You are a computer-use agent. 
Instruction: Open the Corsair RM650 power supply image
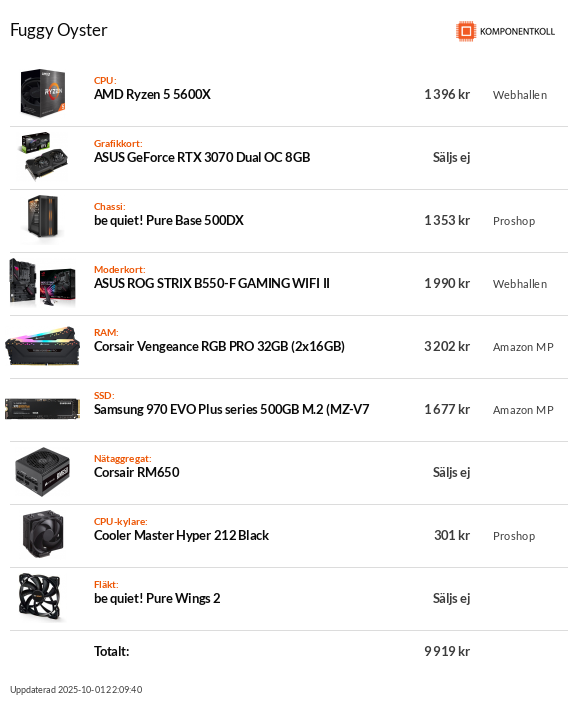pyautogui.click(x=43, y=472)
